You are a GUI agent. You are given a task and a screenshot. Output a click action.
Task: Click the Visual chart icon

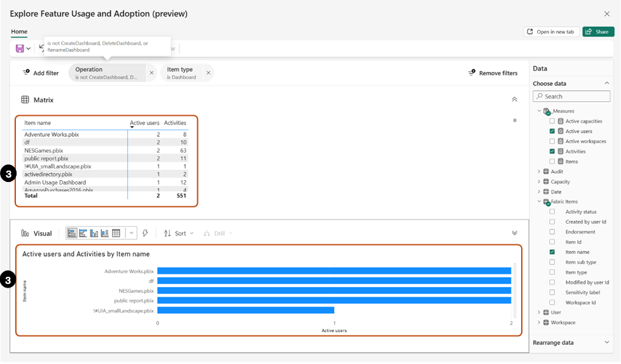click(25, 234)
